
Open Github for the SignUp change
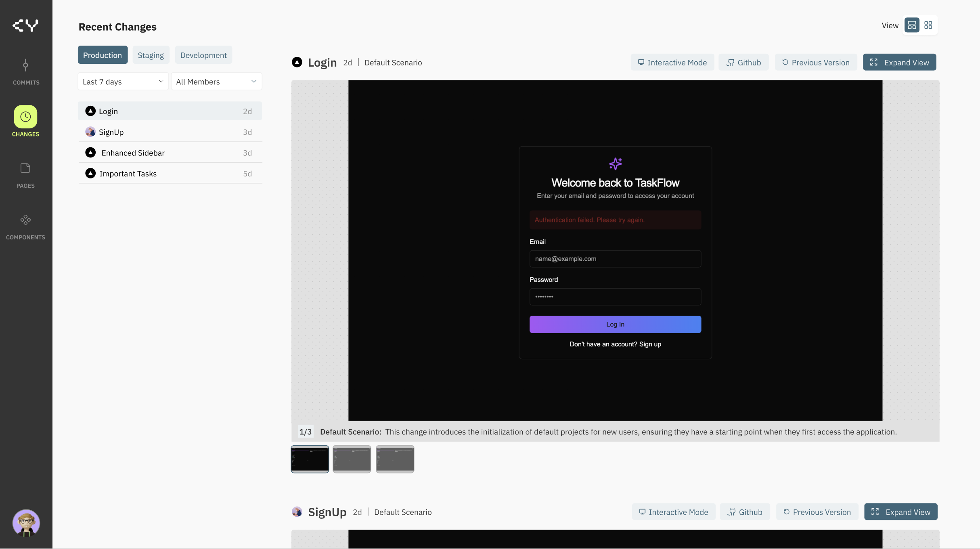click(x=745, y=511)
